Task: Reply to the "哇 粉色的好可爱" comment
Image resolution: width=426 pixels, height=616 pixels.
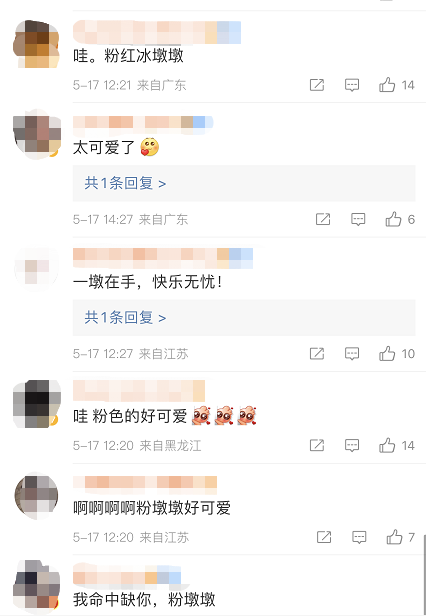Action: click(x=352, y=446)
